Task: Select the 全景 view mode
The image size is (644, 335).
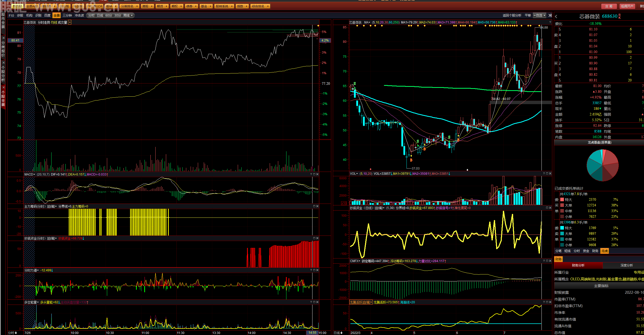Action: [56, 15]
